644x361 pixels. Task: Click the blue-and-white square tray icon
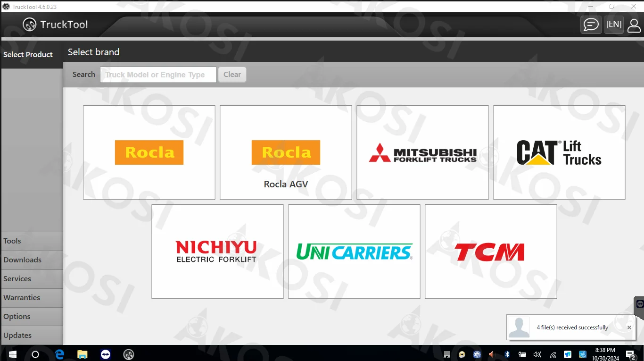568,354
